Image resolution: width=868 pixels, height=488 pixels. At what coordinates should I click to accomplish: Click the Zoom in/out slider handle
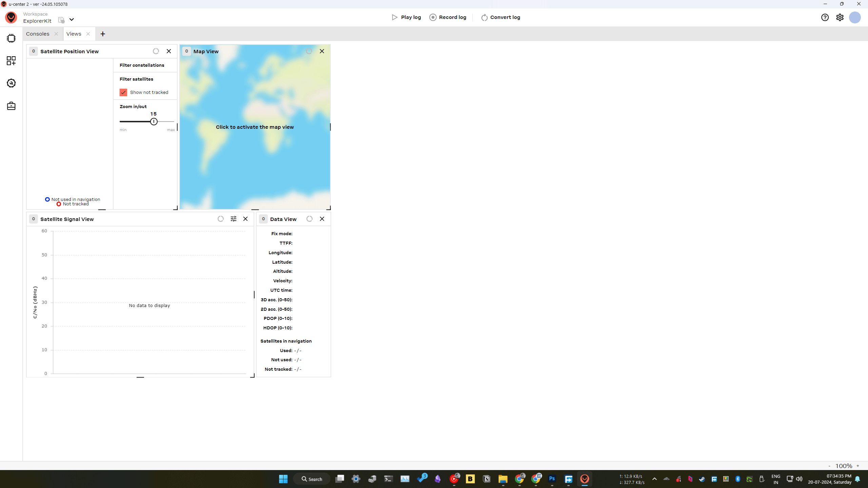coord(154,121)
